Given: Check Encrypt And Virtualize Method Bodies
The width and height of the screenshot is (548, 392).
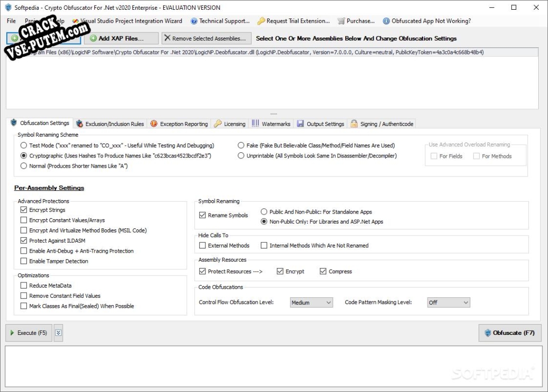Looking at the screenshot, I should point(24,230).
